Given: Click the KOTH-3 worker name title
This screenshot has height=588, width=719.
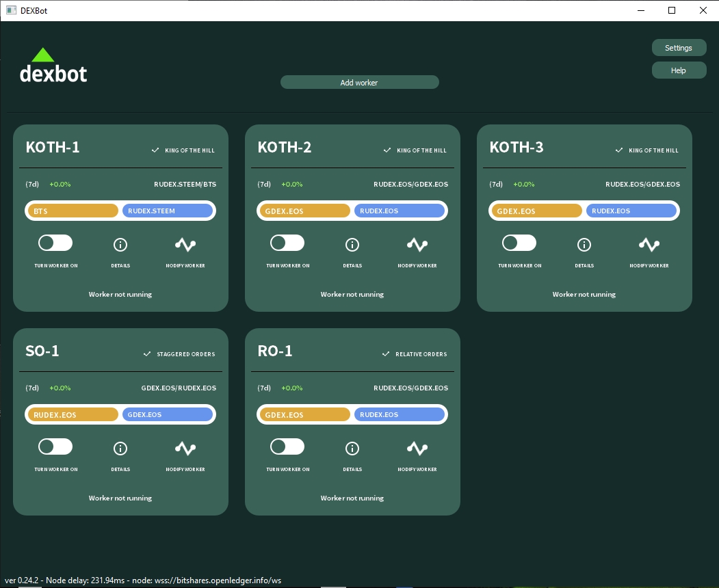Looking at the screenshot, I should [x=517, y=147].
